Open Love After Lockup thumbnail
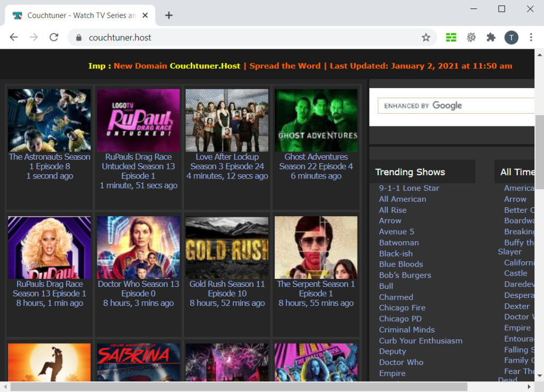Screen dimensions: 544x392 [227, 121]
